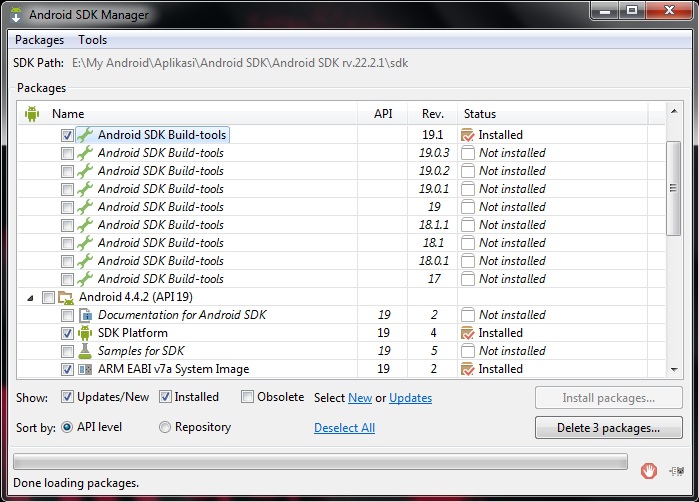Click the Documentation for Android SDK icon

click(85, 315)
